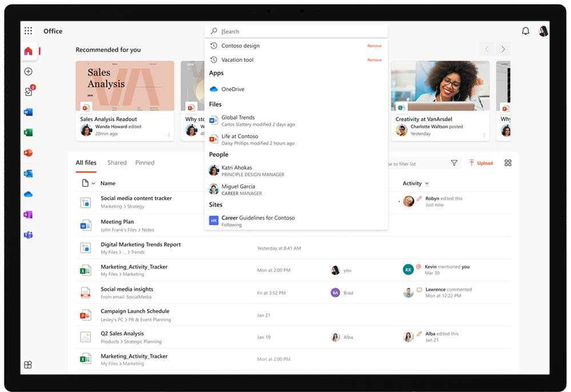Click the search magnifier icon

214,31
